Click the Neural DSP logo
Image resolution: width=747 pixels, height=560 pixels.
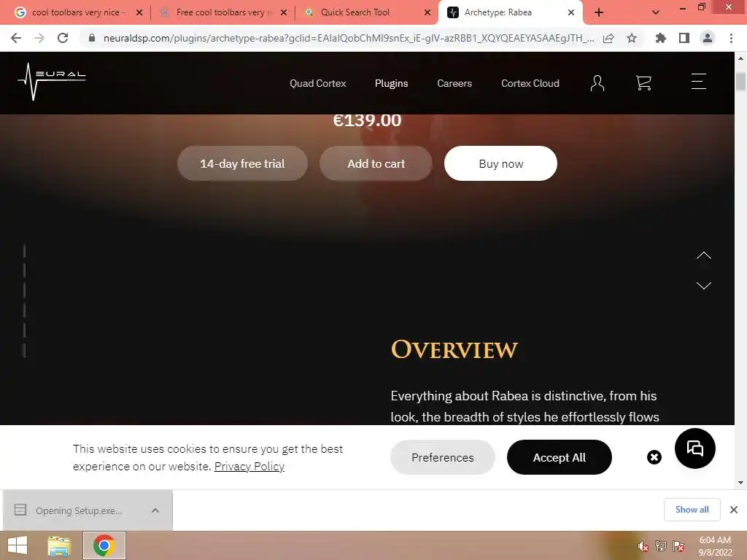(x=52, y=82)
